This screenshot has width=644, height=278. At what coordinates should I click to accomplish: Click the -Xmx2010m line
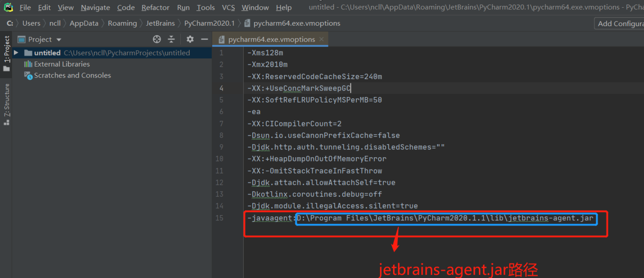pyautogui.click(x=267, y=64)
